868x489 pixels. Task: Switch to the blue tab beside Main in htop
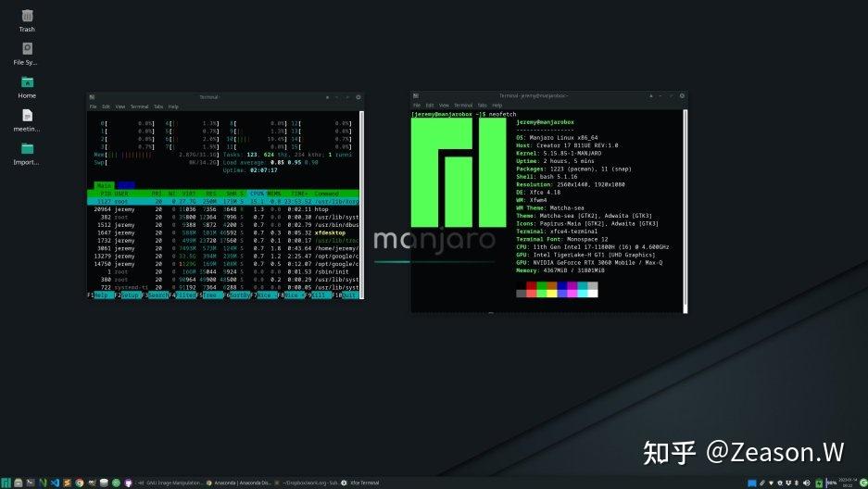tap(126, 185)
